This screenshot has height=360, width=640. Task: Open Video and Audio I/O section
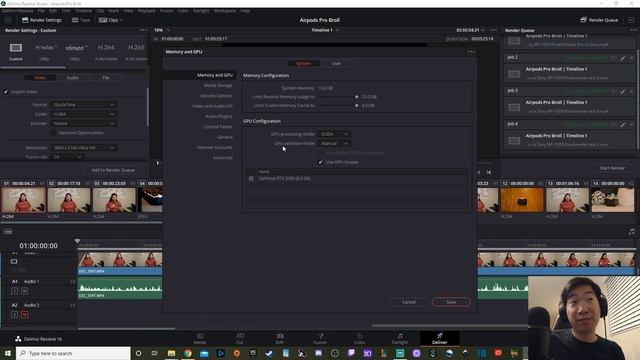[212, 106]
